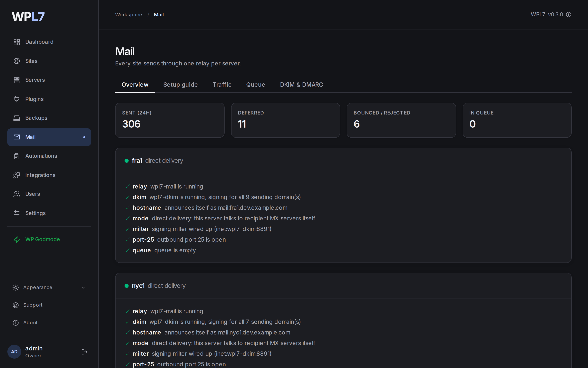The width and height of the screenshot is (588, 368).
Task: Open Servers in the sidebar
Action: pyautogui.click(x=49, y=80)
